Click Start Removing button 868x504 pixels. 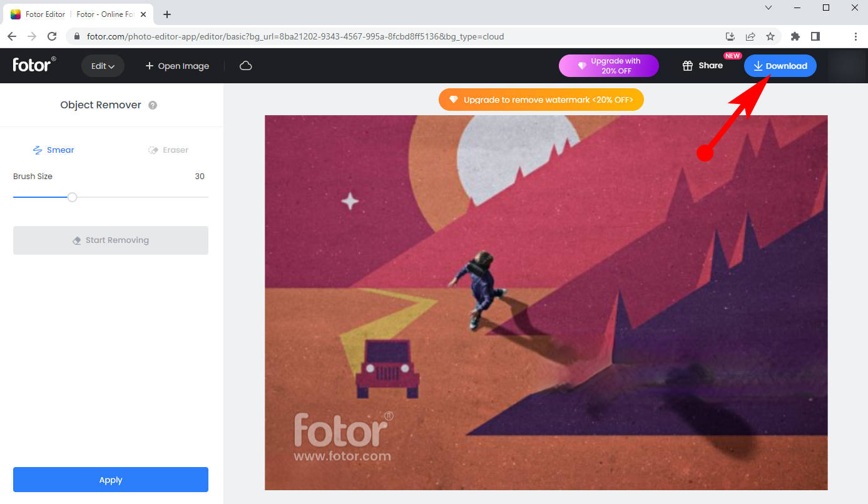click(111, 240)
